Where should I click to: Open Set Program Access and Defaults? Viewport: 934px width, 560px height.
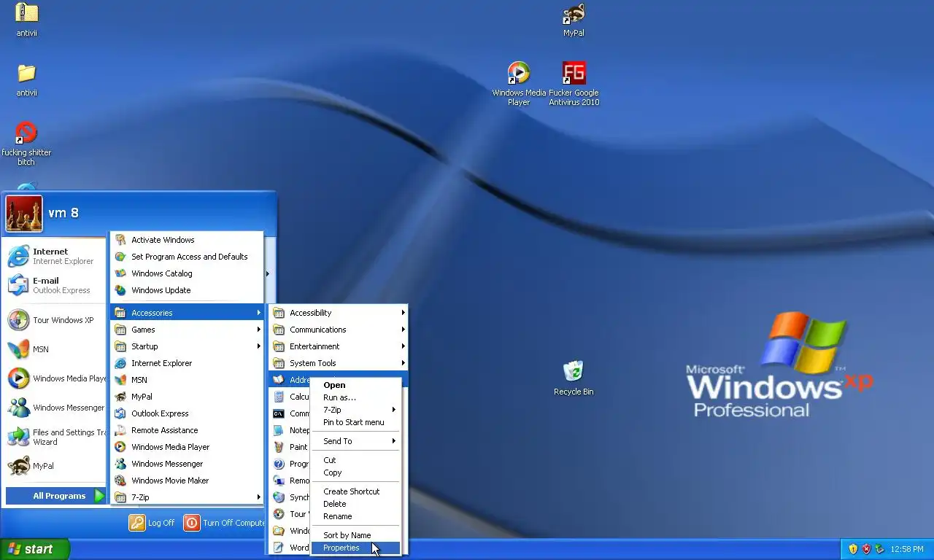click(187, 257)
